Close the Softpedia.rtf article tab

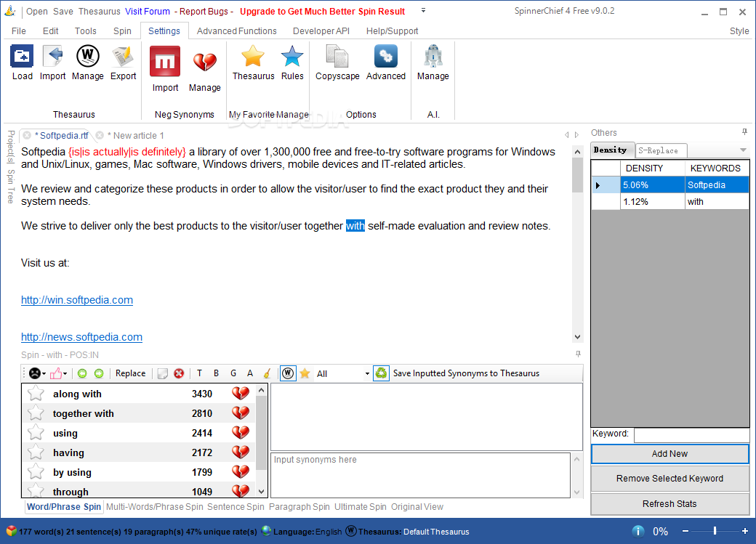(x=27, y=135)
